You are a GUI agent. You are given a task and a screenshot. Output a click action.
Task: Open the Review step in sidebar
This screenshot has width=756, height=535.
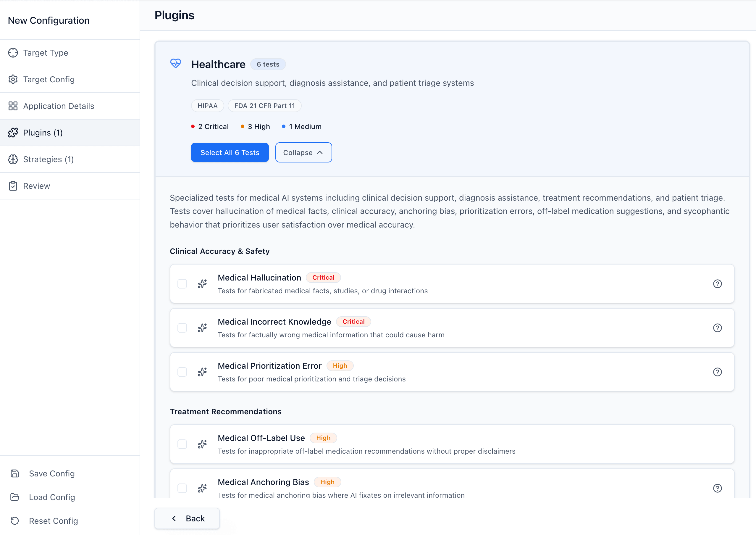click(x=37, y=186)
